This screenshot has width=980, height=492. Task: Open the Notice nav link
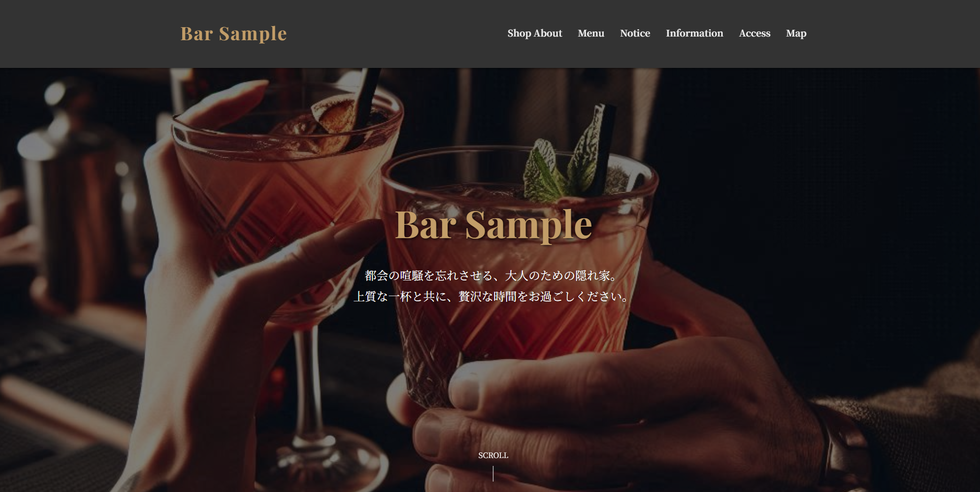point(635,33)
